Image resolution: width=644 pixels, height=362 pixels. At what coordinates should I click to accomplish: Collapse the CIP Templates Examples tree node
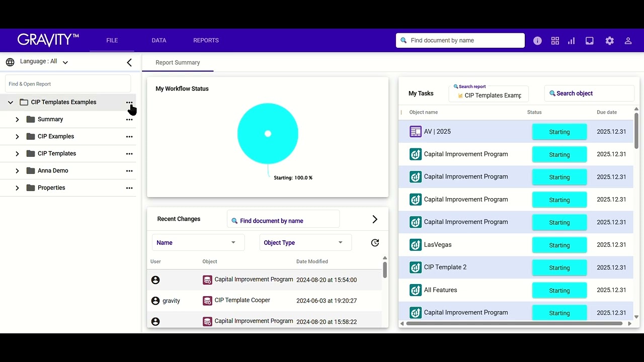[10, 103]
